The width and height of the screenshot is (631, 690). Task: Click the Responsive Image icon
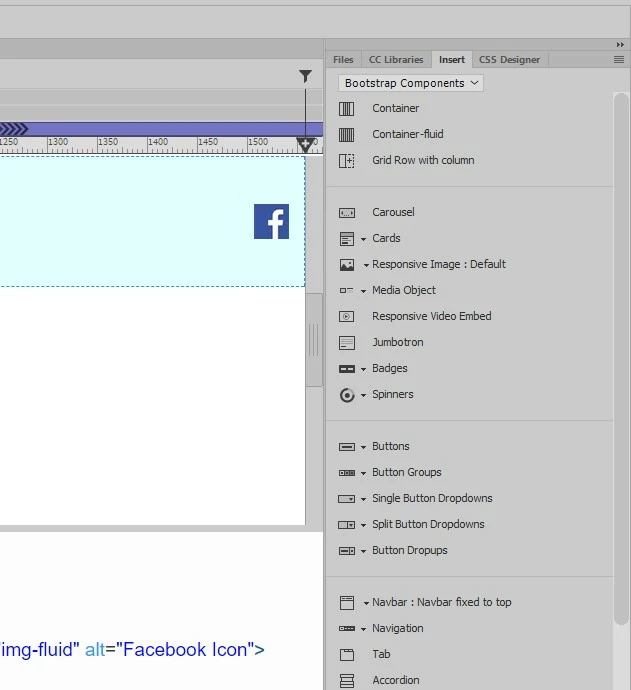pyautogui.click(x=347, y=265)
